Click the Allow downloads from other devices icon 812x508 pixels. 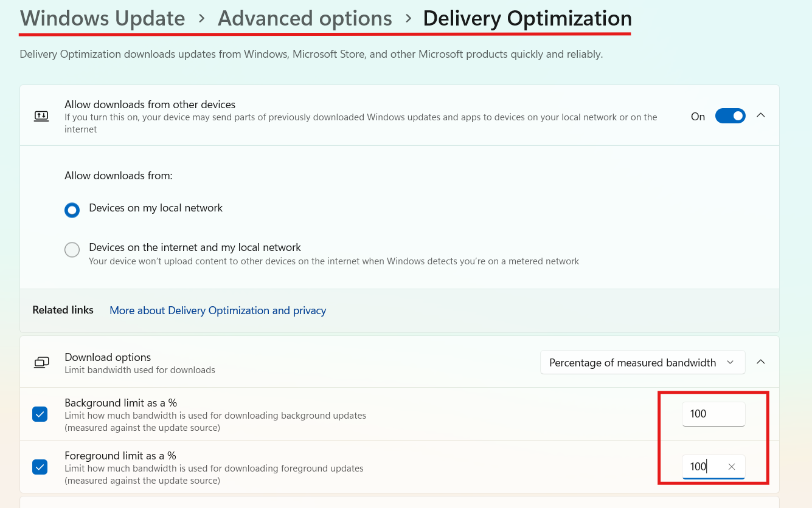(41, 115)
